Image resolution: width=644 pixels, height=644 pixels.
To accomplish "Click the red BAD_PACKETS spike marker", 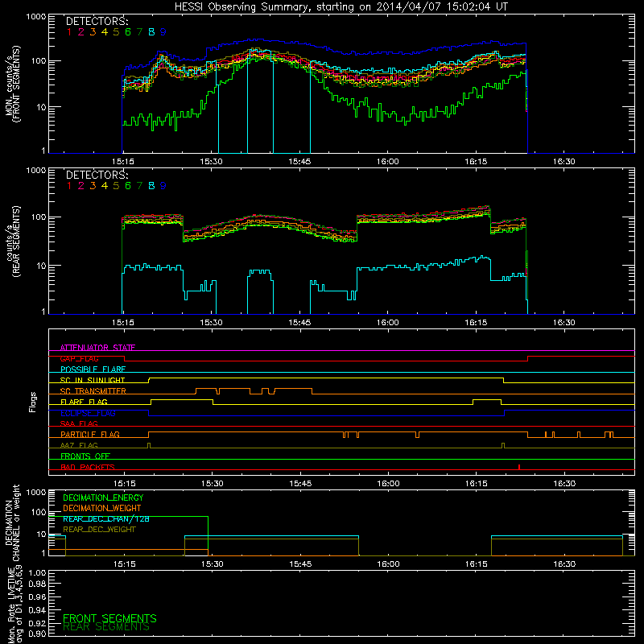I will [519, 467].
